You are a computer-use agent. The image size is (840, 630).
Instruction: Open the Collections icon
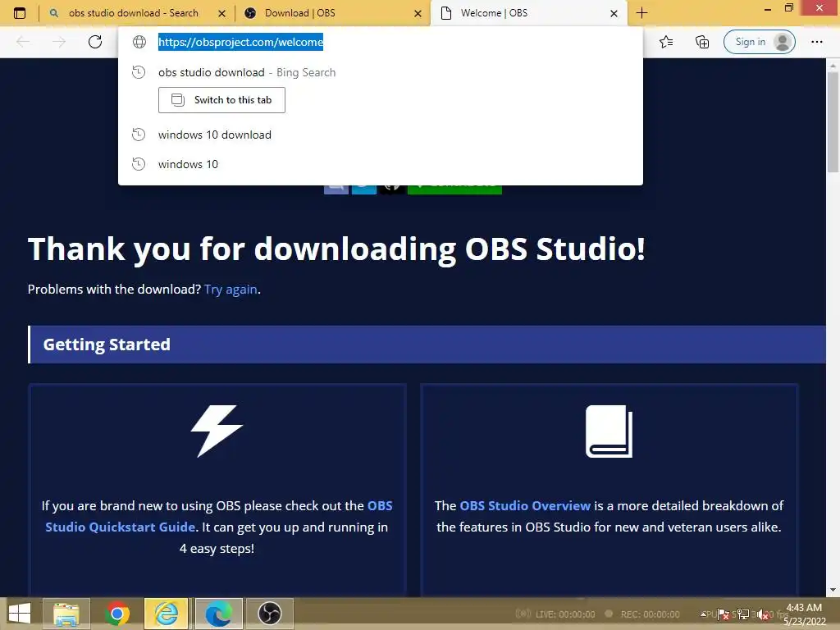pos(702,42)
